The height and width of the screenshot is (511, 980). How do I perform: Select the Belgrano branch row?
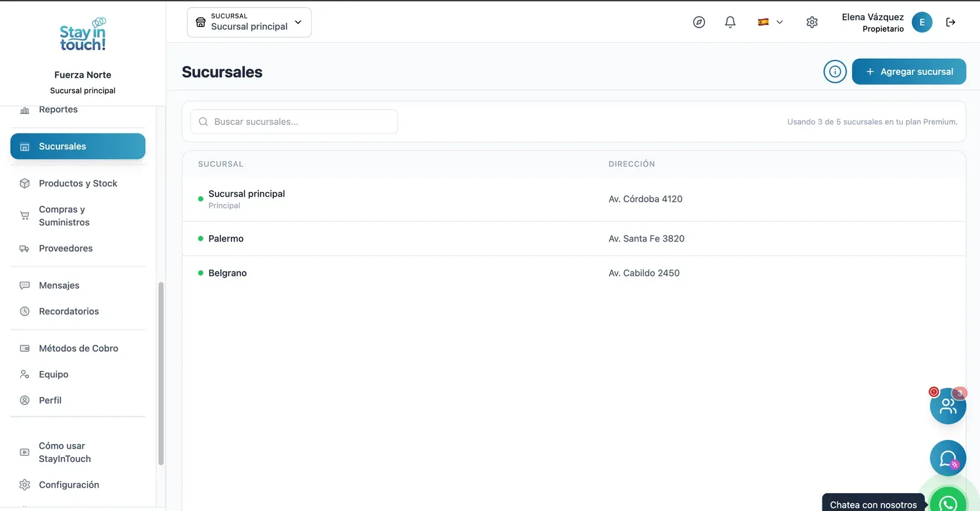(x=574, y=273)
